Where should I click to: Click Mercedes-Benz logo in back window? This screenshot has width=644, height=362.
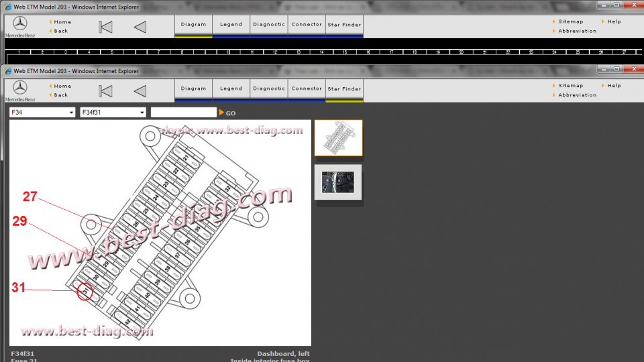coord(19,26)
